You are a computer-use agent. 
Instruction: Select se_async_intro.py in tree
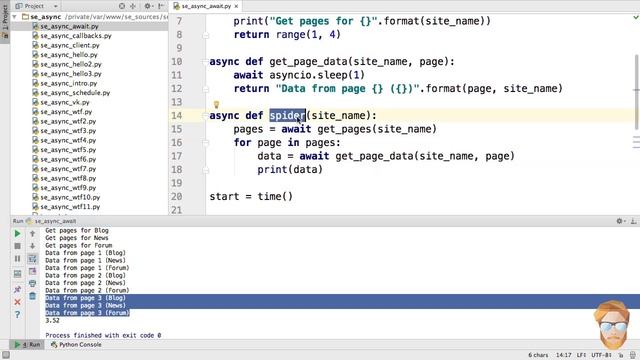69,83
